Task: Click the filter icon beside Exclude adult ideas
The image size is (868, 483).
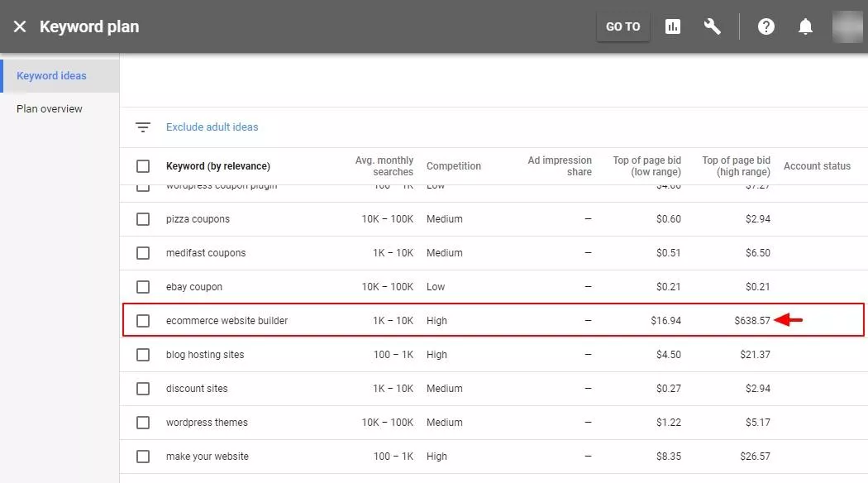Action: pos(143,127)
